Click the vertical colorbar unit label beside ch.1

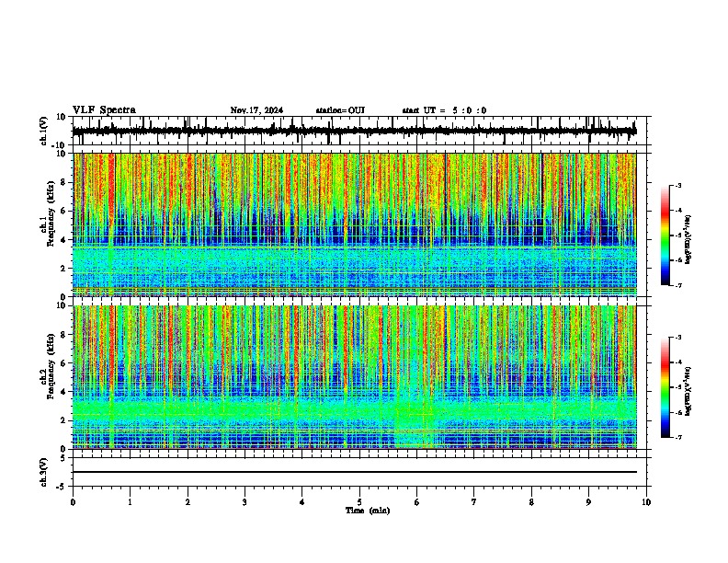688,240
